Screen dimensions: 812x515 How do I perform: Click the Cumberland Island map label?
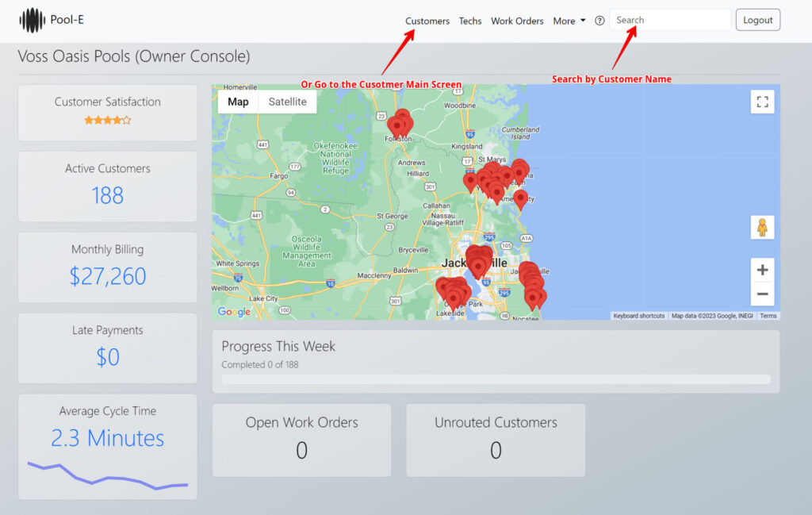(x=520, y=133)
